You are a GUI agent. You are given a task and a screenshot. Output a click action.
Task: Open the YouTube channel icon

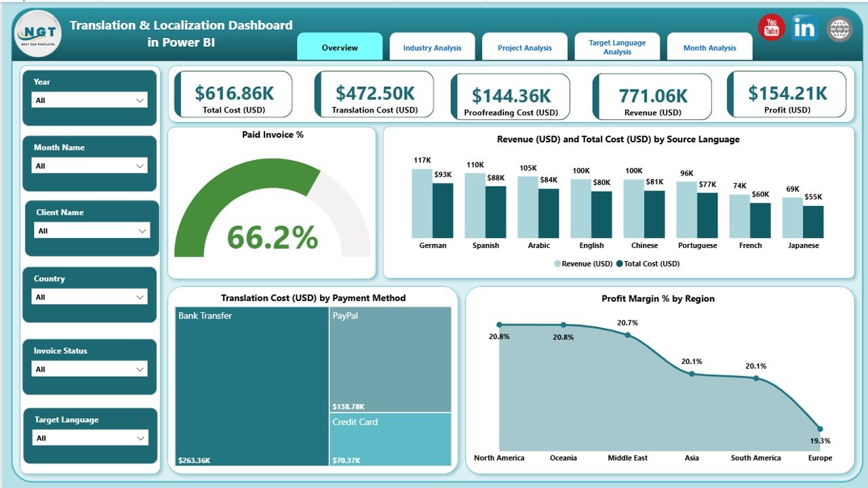(770, 28)
